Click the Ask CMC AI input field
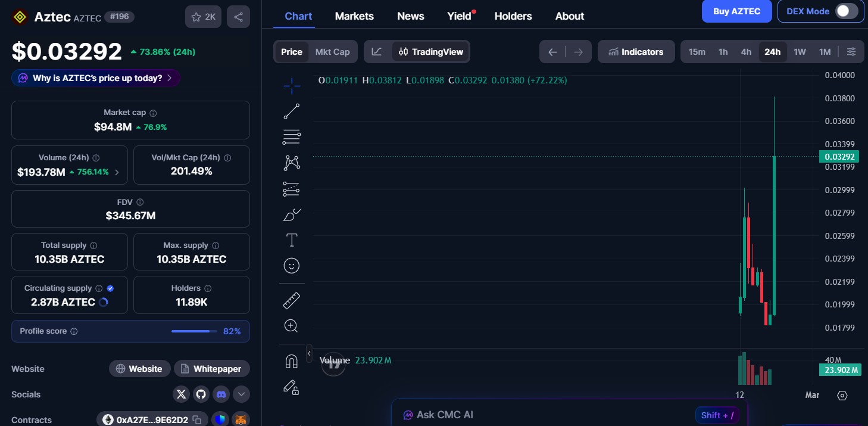868x426 pixels. (548, 415)
